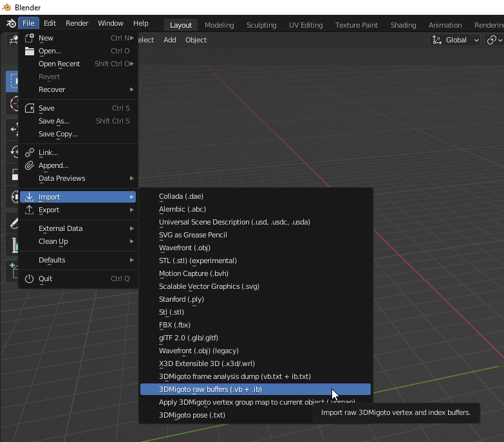Switch to the Layout workspace tab
504x442 pixels.
point(181,25)
